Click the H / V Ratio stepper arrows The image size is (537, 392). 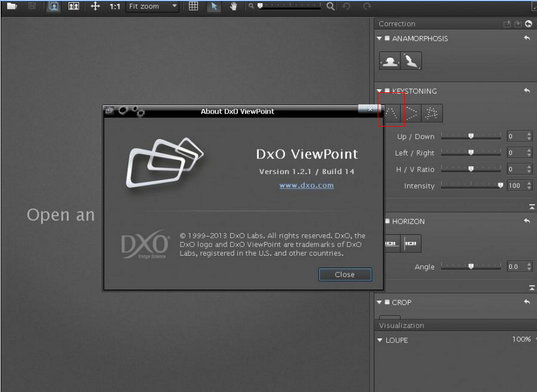530,169
